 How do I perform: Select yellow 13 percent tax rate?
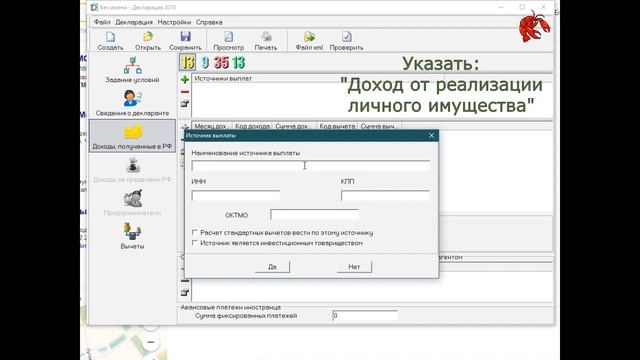pyautogui.click(x=187, y=62)
